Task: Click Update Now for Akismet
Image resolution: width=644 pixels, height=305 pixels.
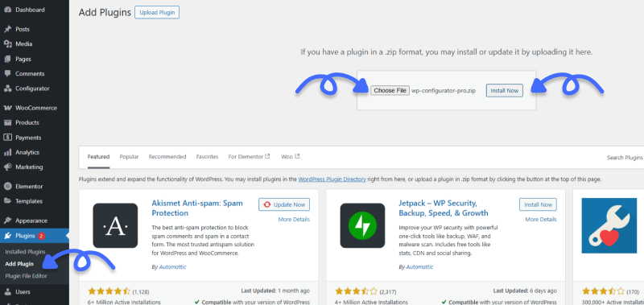Action: [x=284, y=204]
